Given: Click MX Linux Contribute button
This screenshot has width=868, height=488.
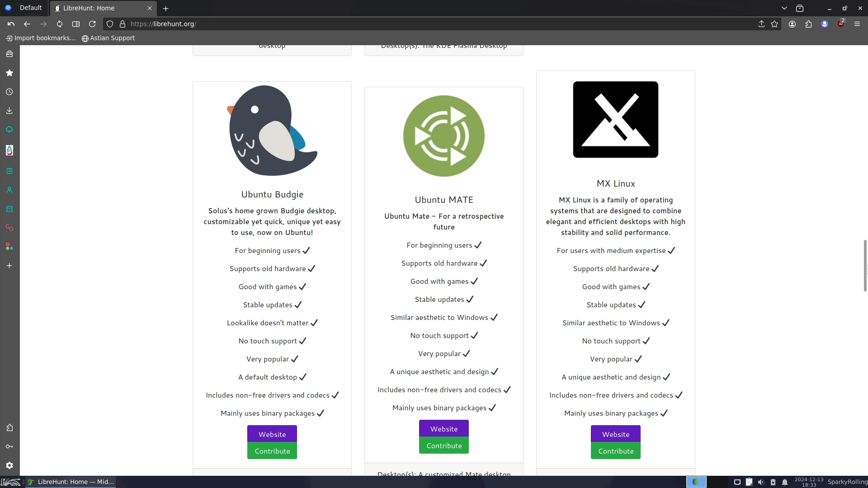Looking at the screenshot, I should click(x=616, y=451).
